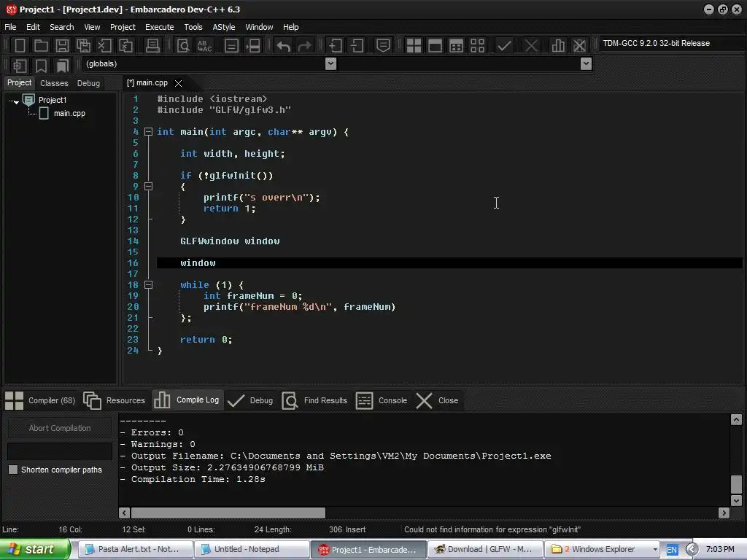The image size is (747, 560).
Task: Click the New file toolbar icon
Action: [x=20, y=46]
